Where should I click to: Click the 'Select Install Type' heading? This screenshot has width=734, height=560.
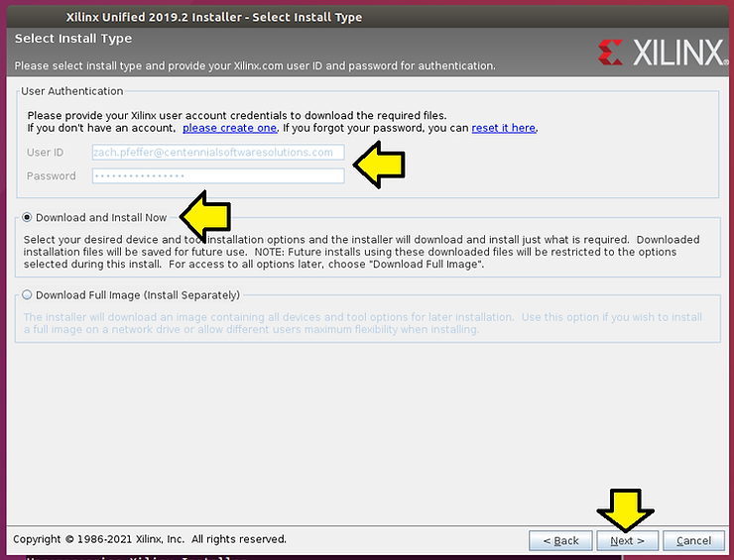(73, 39)
